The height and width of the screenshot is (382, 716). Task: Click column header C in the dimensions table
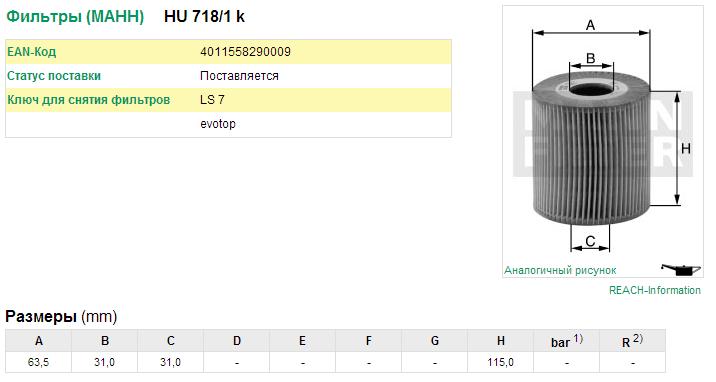coord(171,341)
